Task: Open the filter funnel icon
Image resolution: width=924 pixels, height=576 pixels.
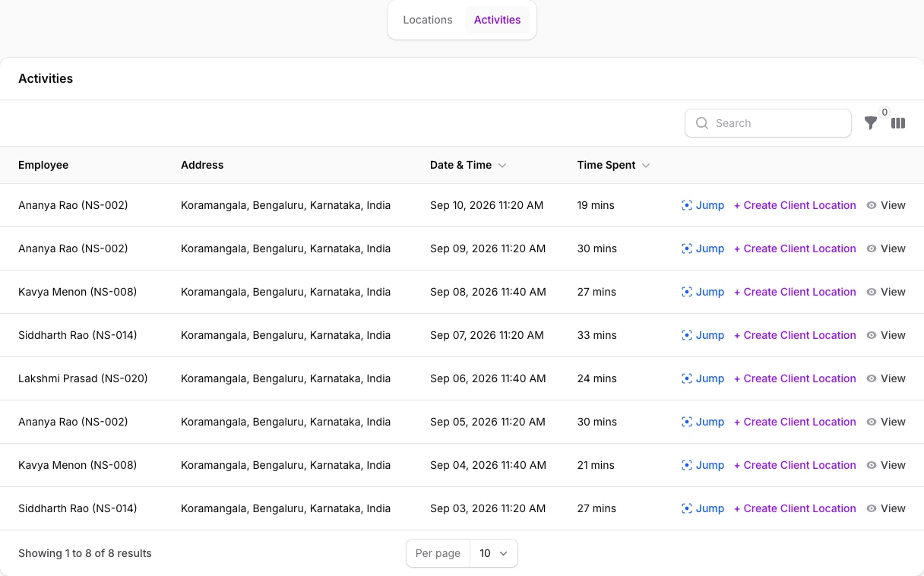Action: pos(871,123)
